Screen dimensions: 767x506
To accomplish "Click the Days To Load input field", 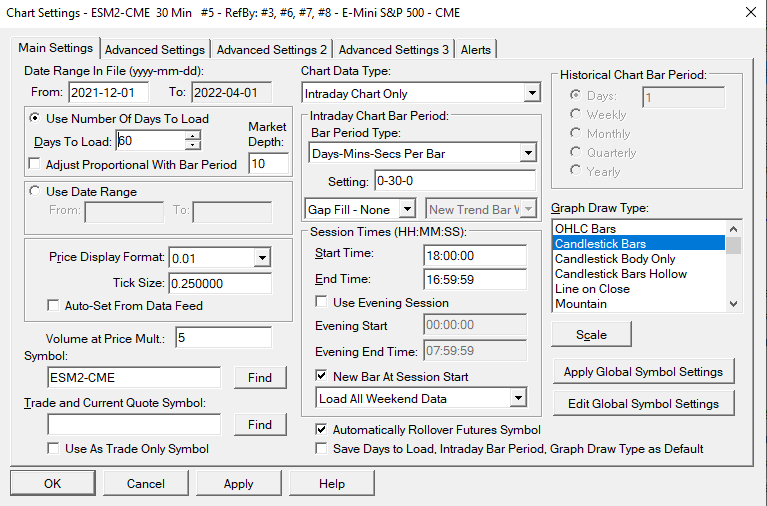I will tap(151, 141).
